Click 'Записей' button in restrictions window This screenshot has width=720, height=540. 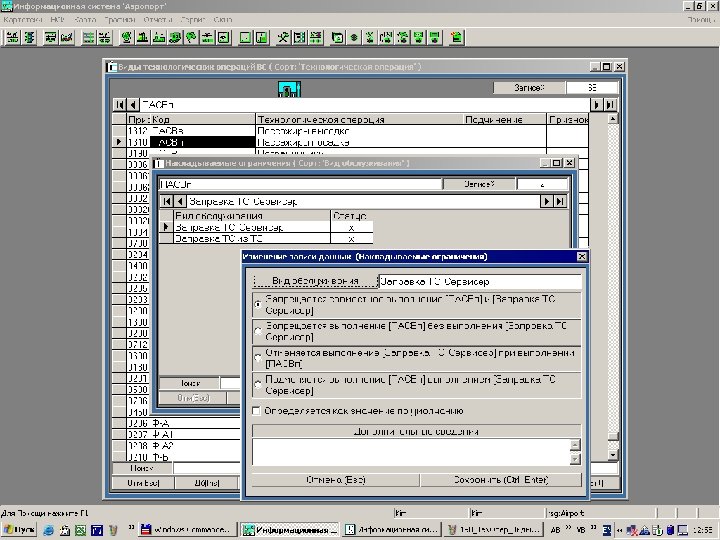(479, 184)
